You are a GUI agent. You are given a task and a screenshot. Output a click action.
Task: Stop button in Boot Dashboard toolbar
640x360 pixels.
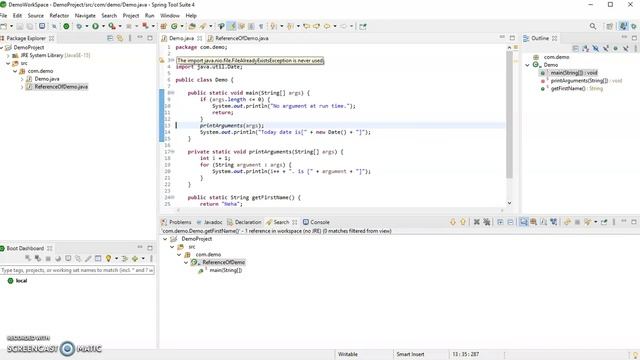(48, 258)
